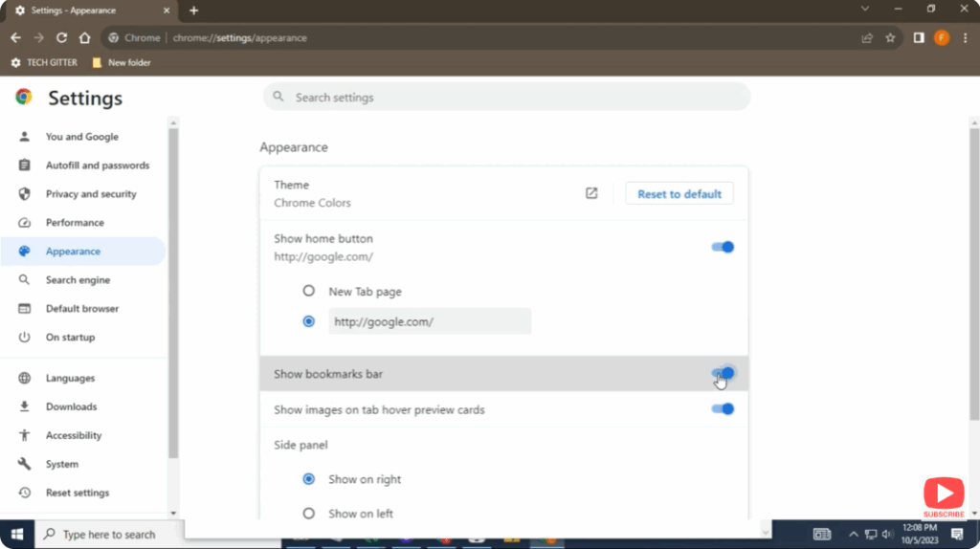Open Windows Start menu
Image resolution: width=980 pixels, height=549 pixels.
click(17, 535)
